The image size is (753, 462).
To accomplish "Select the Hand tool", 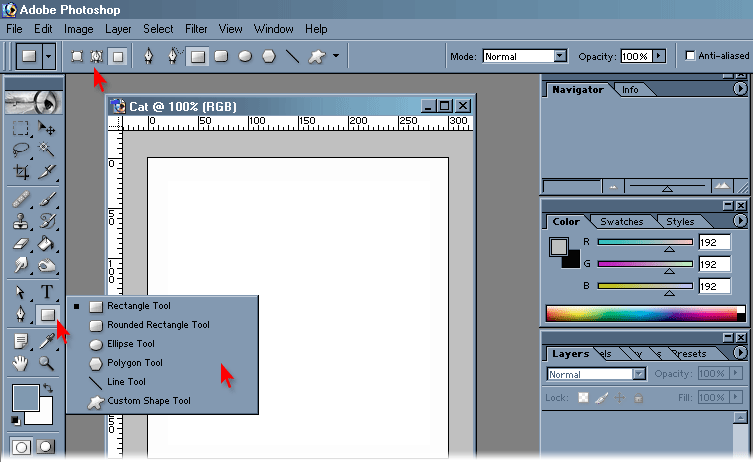I will click(21, 364).
